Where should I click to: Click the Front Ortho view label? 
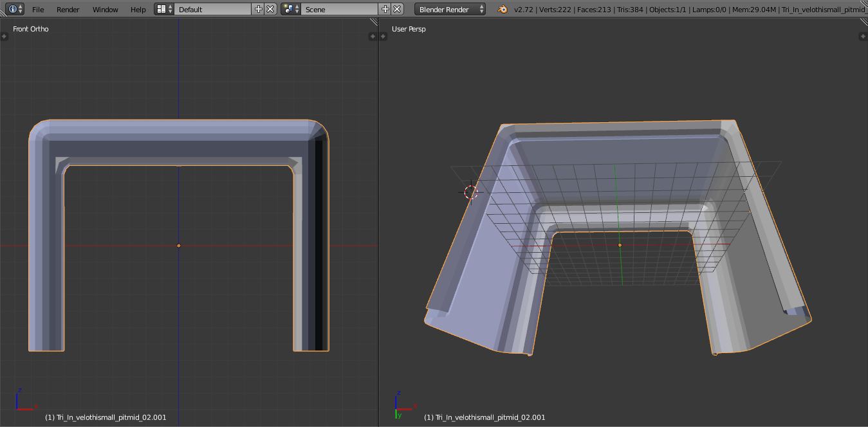pos(31,29)
